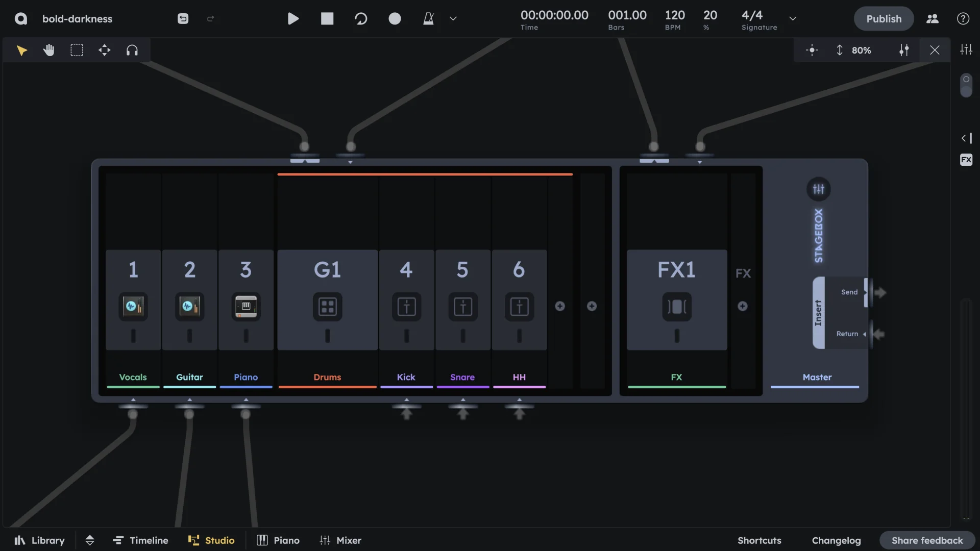Activate the Move tool
The width and height of the screenshot is (980, 551).
point(104,49)
